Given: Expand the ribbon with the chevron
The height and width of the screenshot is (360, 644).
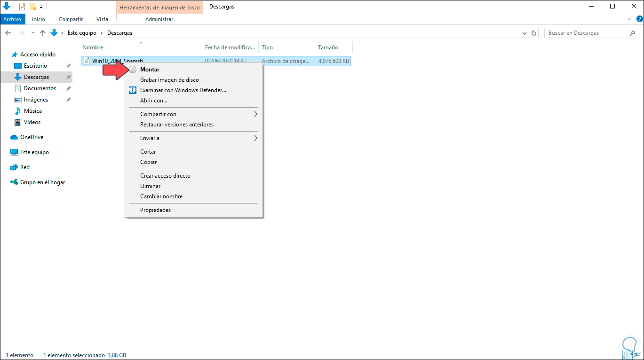Looking at the screenshot, I should (x=630, y=19).
